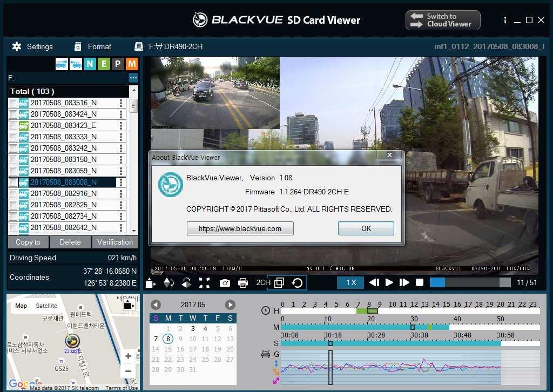
Task: Go to previous month in calendar
Action: click(x=156, y=305)
